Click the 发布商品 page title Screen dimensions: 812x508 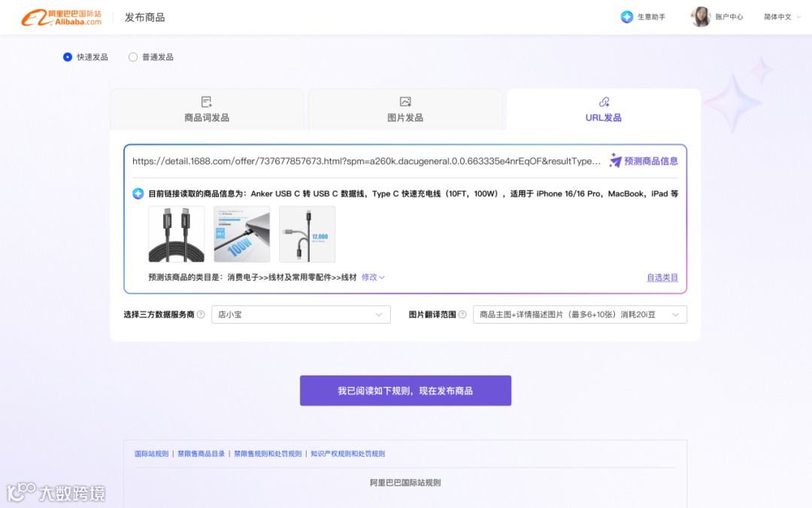click(x=145, y=17)
